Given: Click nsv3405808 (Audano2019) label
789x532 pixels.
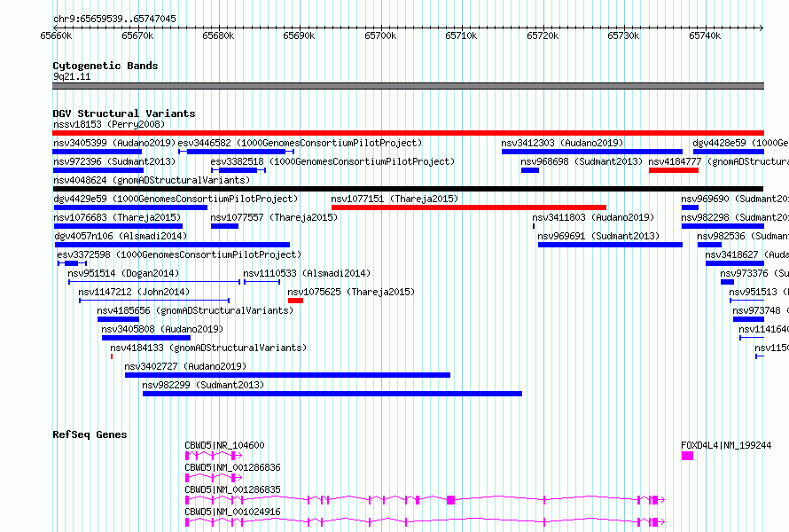Looking at the screenshot, I should [162, 329].
